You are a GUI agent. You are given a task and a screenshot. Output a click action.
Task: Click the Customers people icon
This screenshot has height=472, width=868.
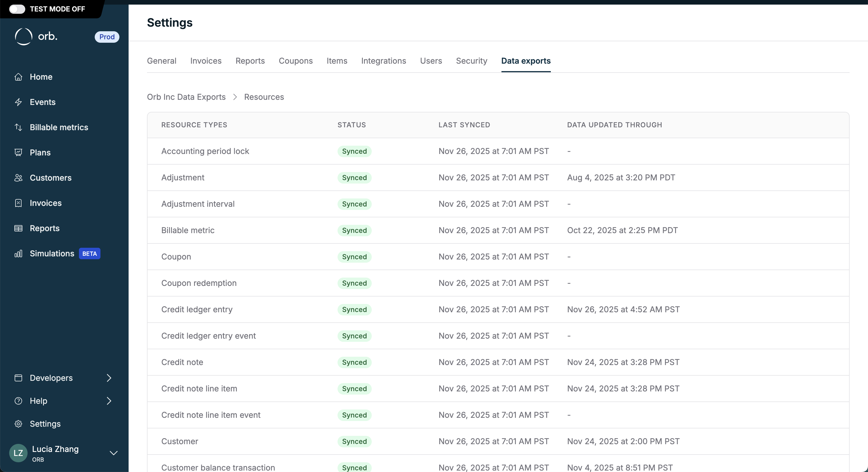point(18,178)
